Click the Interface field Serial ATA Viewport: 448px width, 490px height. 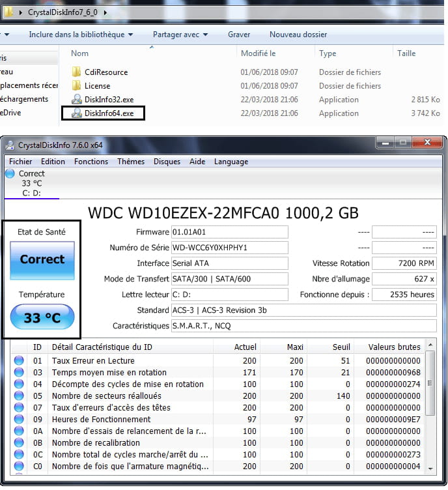229,263
